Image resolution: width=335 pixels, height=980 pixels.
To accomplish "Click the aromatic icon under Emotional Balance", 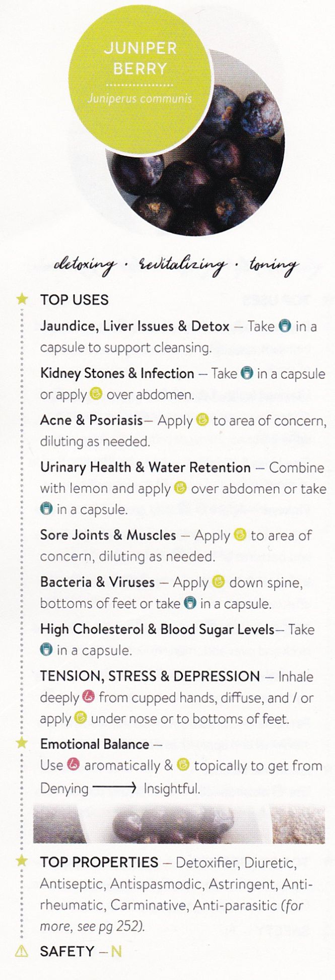I will pyautogui.click(x=74, y=765).
